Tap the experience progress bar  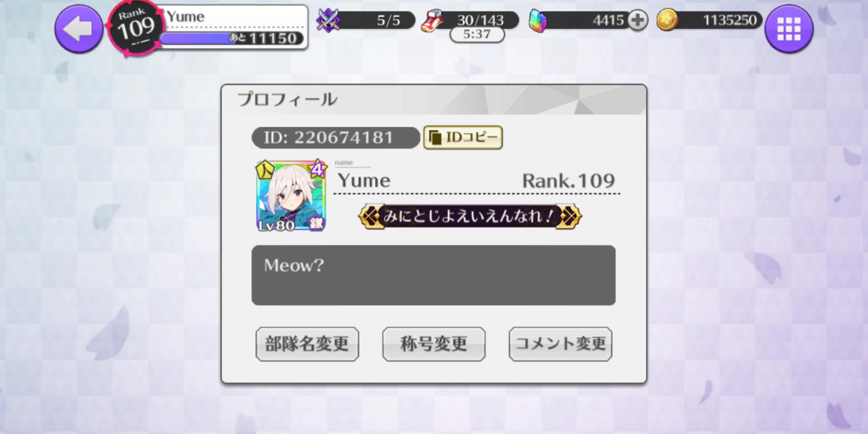coord(232,39)
